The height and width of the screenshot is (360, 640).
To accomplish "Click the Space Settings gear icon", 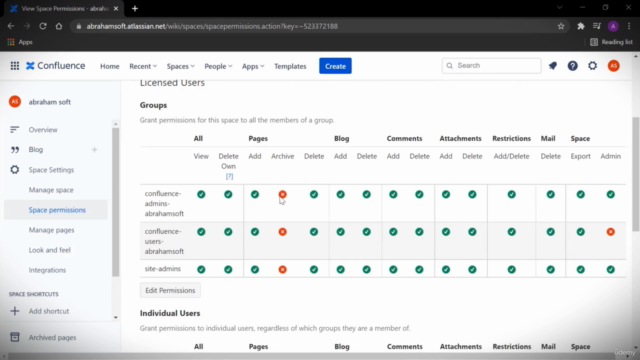I will [15, 169].
